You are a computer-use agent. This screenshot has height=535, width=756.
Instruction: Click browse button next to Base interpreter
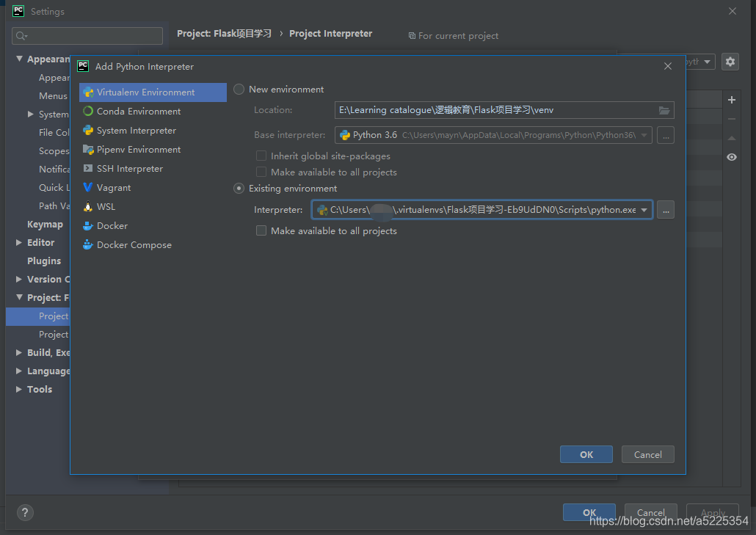pos(666,136)
